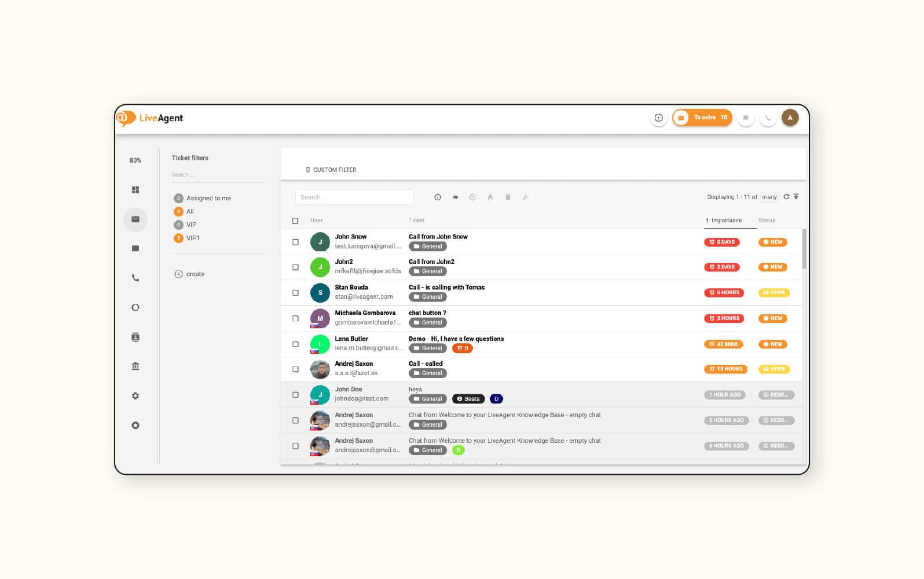Select the 'VIP' ticket filter
The image size is (924, 579).
[x=185, y=225]
